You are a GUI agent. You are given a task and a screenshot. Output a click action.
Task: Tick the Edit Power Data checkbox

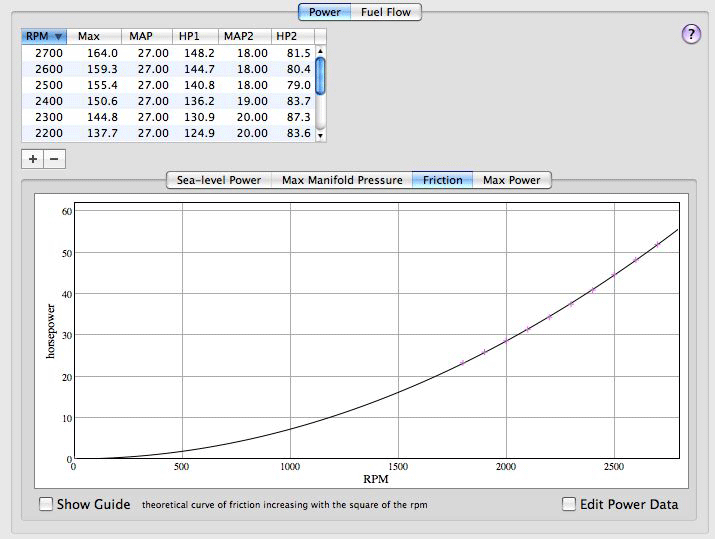pos(569,504)
